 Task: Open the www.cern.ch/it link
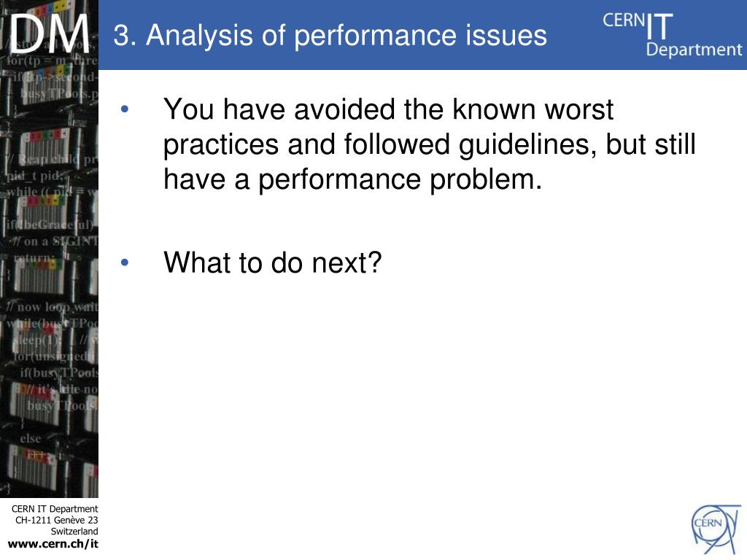(x=53, y=544)
